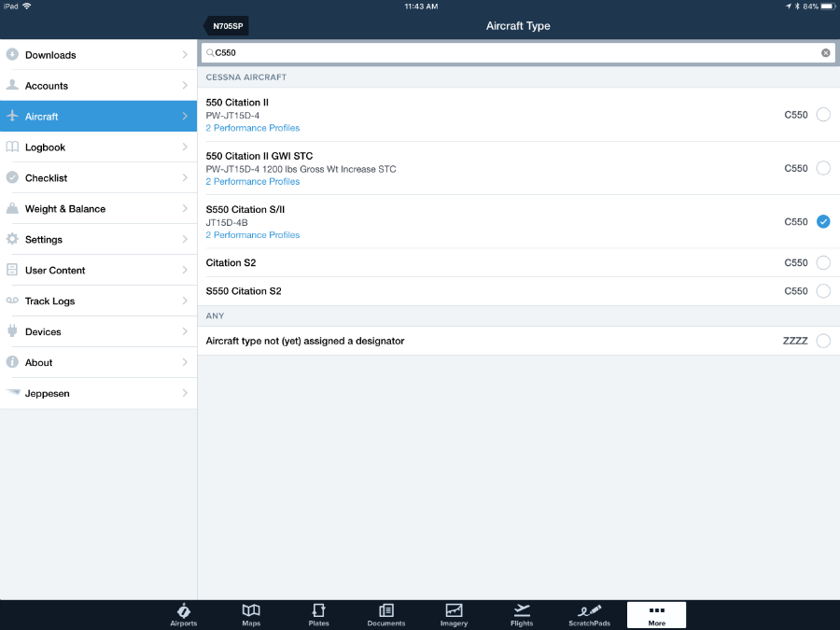Viewport: 840px width, 630px height.
Task: Click the Weight & Balance weight icon
Action: pos(12,208)
